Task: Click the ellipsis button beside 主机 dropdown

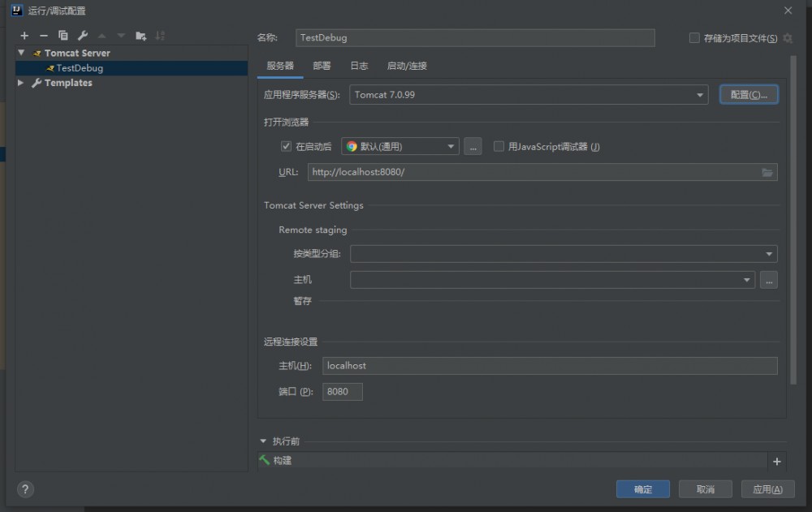Action: [x=769, y=280]
